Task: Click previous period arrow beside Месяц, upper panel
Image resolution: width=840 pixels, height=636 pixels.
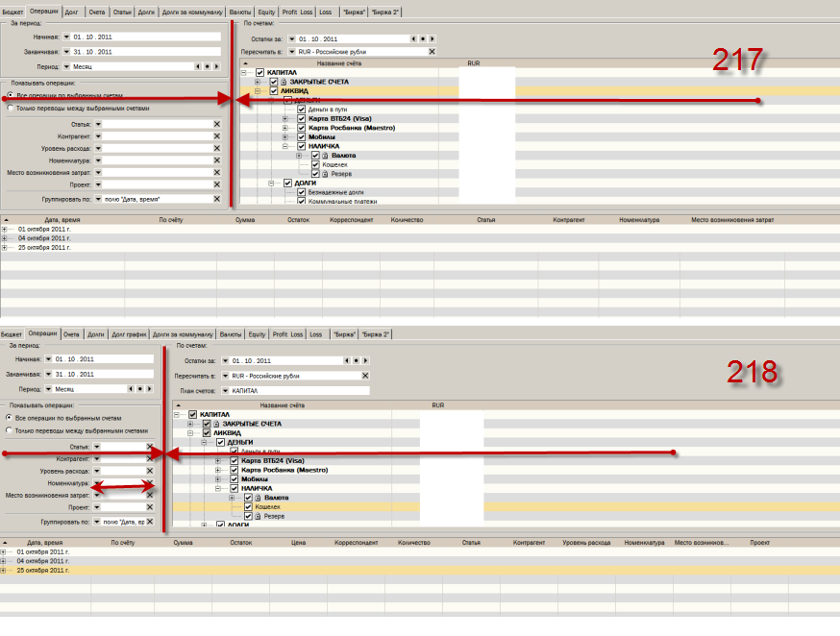Action: tap(197, 67)
